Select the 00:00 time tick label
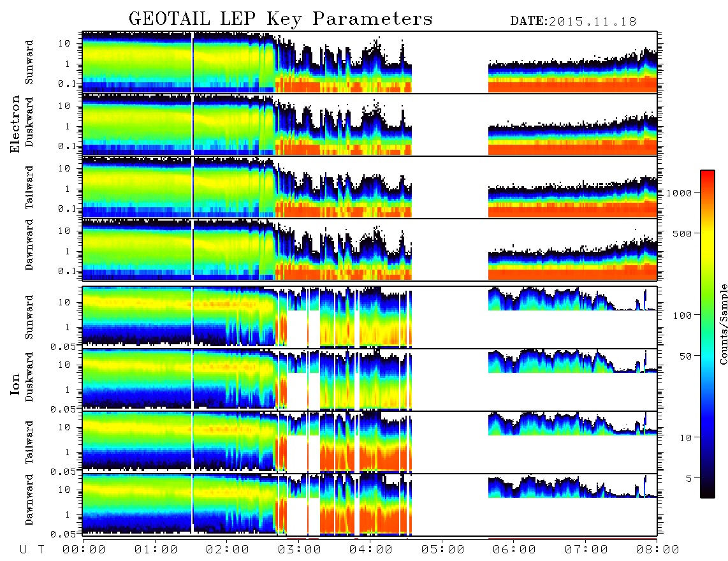The image size is (728, 561). (84, 550)
